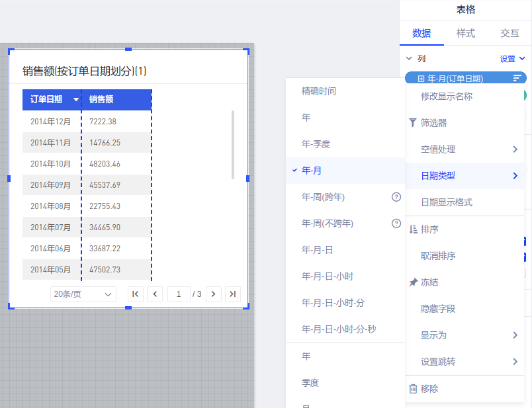Choose 年-季度 date type option
The width and height of the screenshot is (532, 408).
[x=316, y=144]
